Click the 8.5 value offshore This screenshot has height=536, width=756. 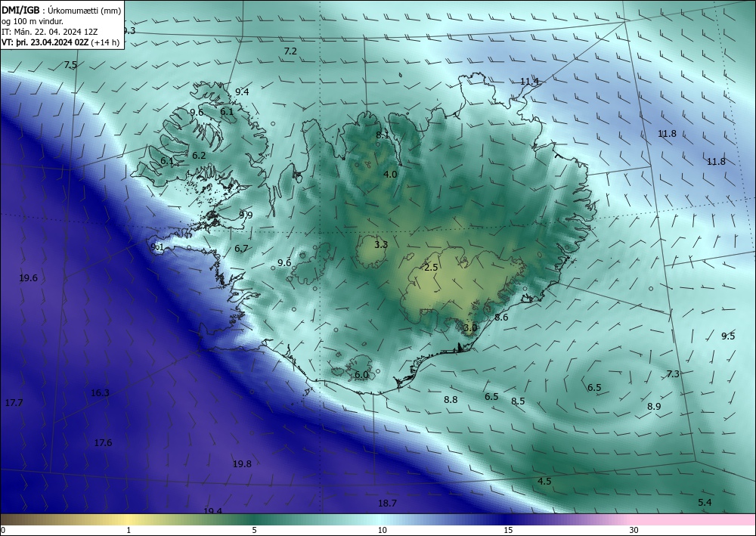tap(519, 401)
